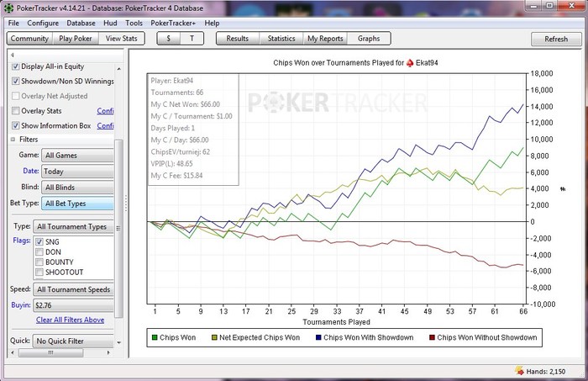
Task: Switch to the Play Poker tab
Action: click(76, 39)
